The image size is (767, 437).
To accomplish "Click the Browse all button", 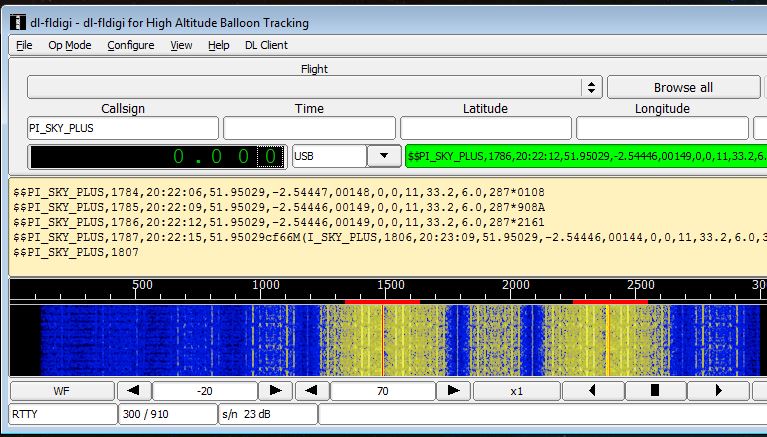I will (x=683, y=87).
